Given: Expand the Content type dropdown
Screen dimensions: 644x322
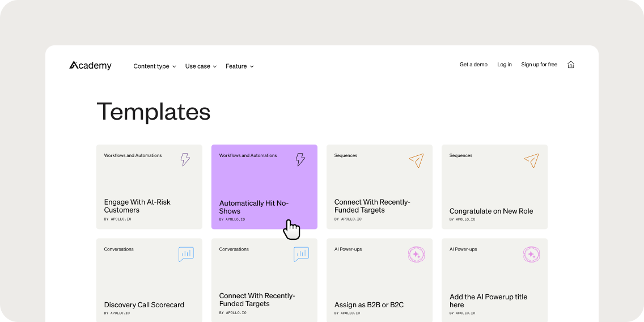Looking at the screenshot, I should point(155,66).
